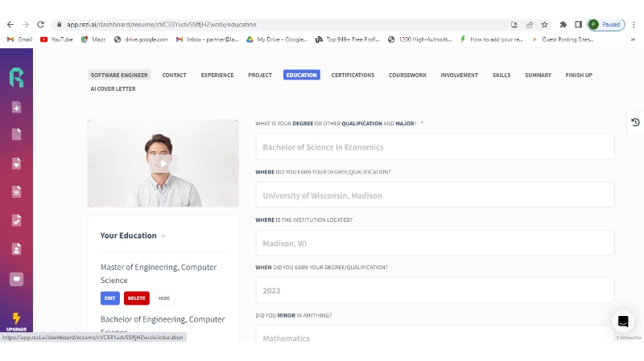Play the education tutorial video
This screenshot has height=361, width=644.
[x=163, y=163]
